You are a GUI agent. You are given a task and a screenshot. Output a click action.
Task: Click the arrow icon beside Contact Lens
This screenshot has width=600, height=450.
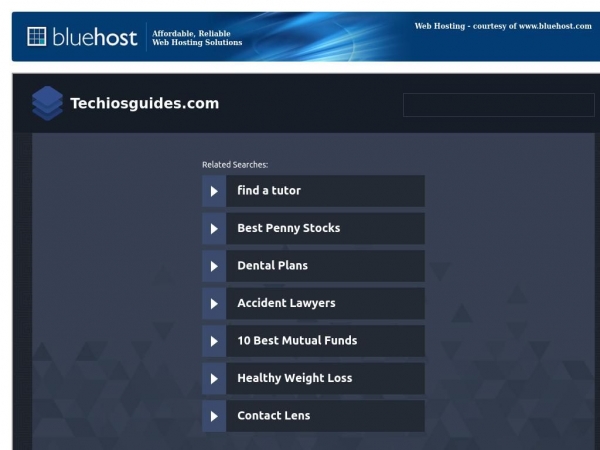point(214,416)
